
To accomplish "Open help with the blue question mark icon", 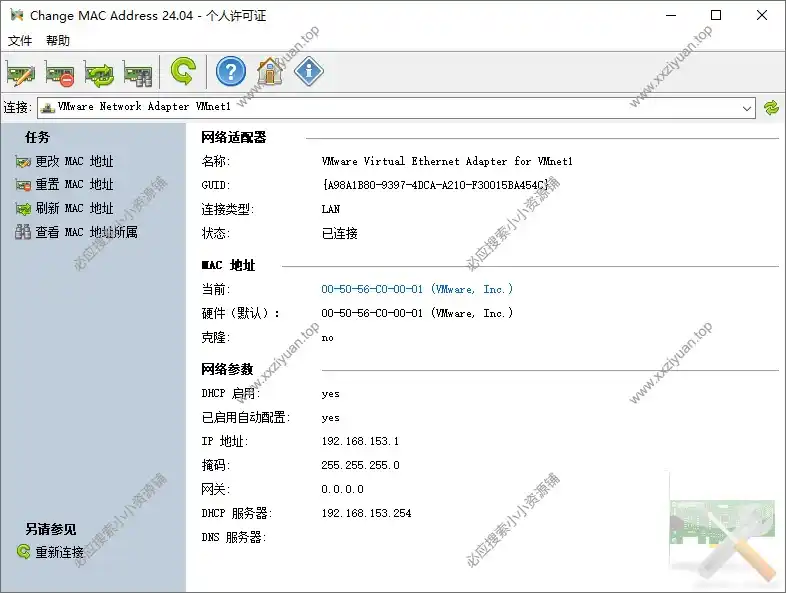I will (231, 72).
